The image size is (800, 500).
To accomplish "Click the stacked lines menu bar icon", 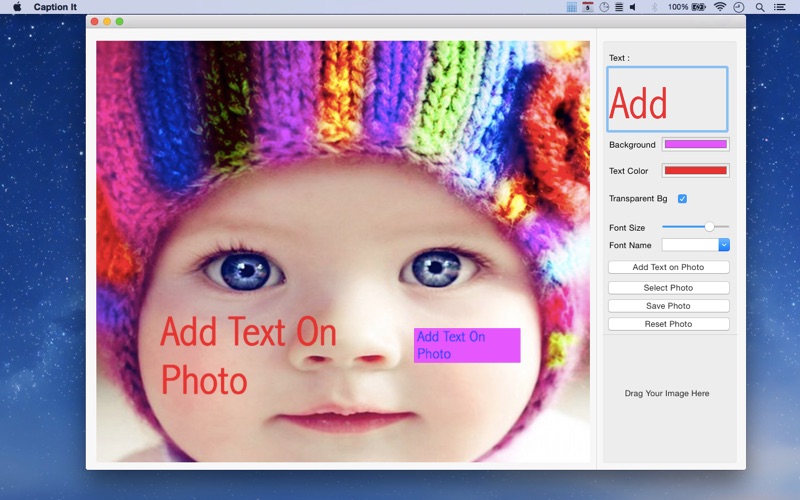I will (619, 7).
